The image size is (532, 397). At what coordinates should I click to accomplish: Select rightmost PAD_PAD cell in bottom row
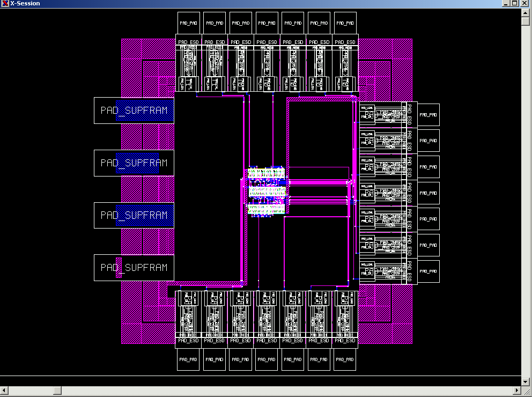(x=345, y=359)
